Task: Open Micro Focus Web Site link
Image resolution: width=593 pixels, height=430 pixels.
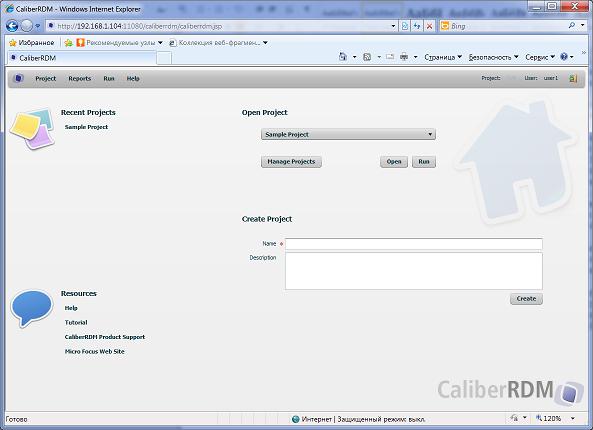Action: pos(95,351)
